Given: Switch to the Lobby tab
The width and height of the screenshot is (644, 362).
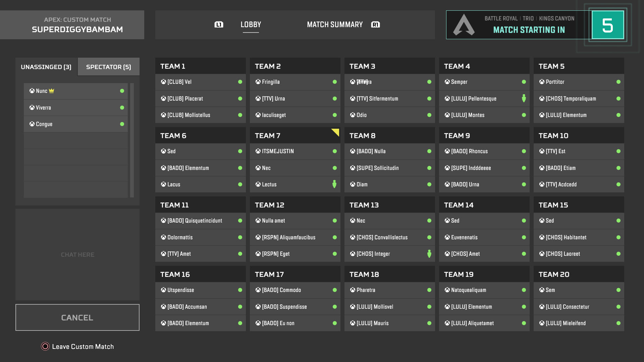Looking at the screenshot, I should click(x=251, y=25).
